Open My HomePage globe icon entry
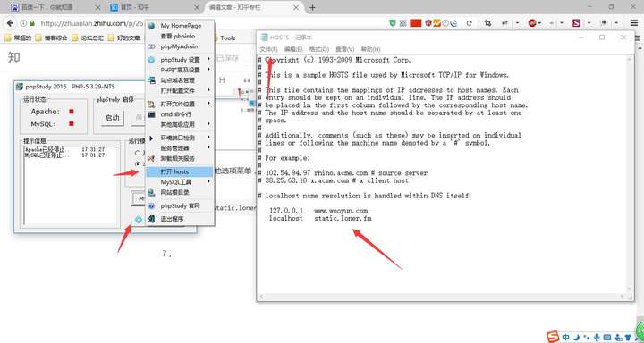Screen dimensions: 644x343 tap(151, 26)
